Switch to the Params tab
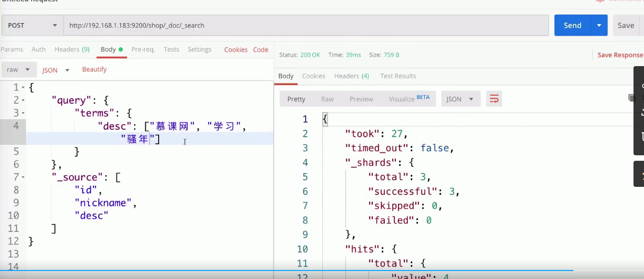The height and width of the screenshot is (279, 644). (x=12, y=49)
